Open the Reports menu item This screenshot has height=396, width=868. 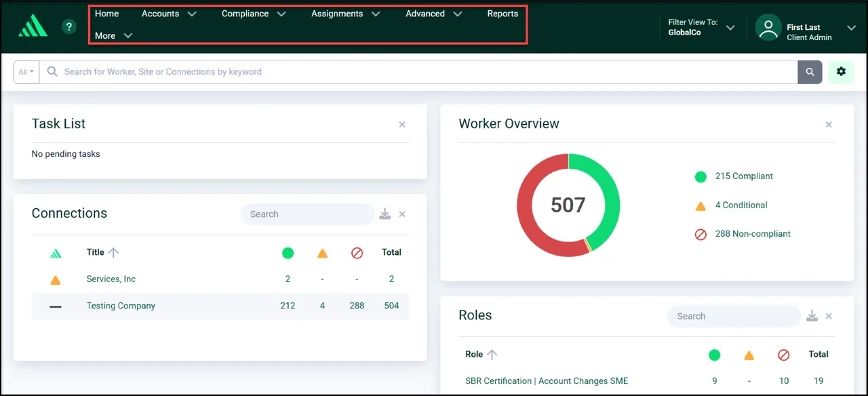[x=502, y=14]
